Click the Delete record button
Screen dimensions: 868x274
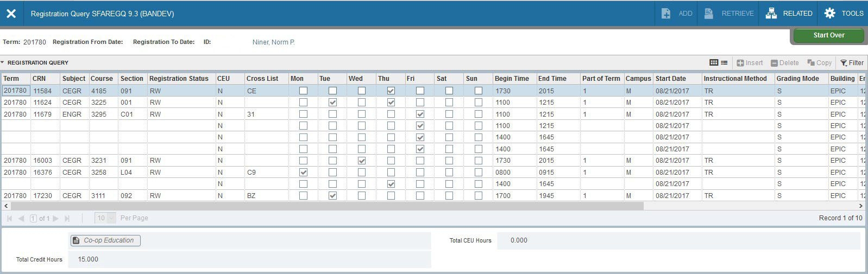(785, 63)
